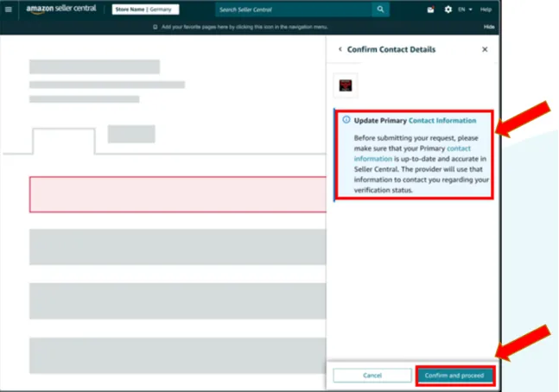Open the EN language dropdown
Image resolution: width=559 pixels, height=392 pixels.
[x=465, y=9]
